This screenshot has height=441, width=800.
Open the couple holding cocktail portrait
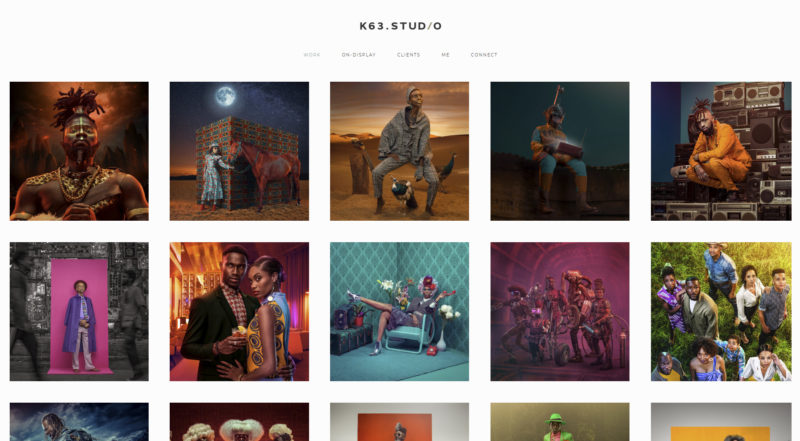[239, 311]
